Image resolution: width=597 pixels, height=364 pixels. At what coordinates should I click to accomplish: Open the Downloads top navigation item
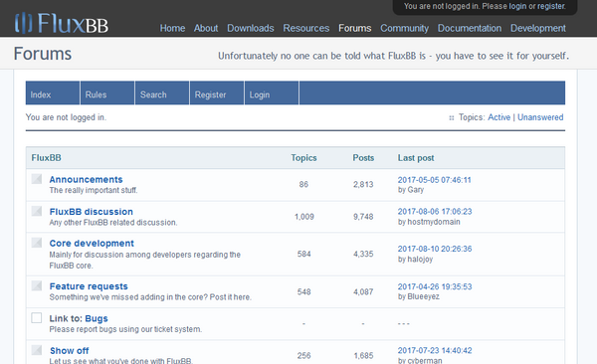coord(251,28)
